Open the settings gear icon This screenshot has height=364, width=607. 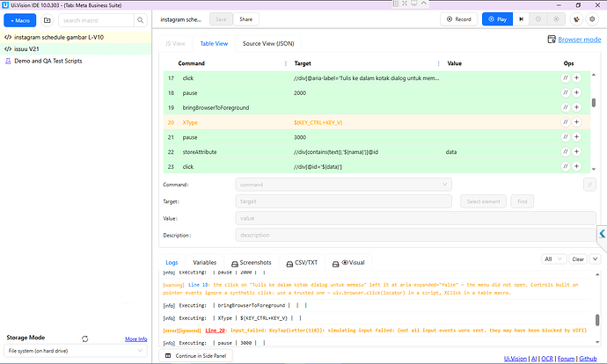592,19
